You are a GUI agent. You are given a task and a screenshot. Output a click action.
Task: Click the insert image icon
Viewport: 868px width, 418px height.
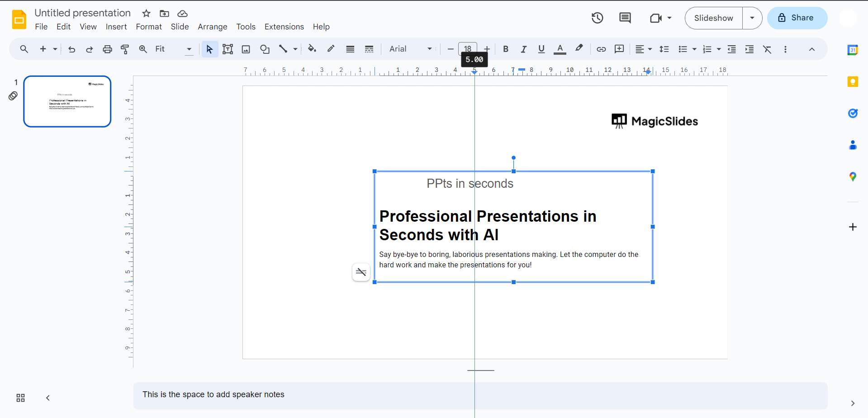(x=246, y=49)
